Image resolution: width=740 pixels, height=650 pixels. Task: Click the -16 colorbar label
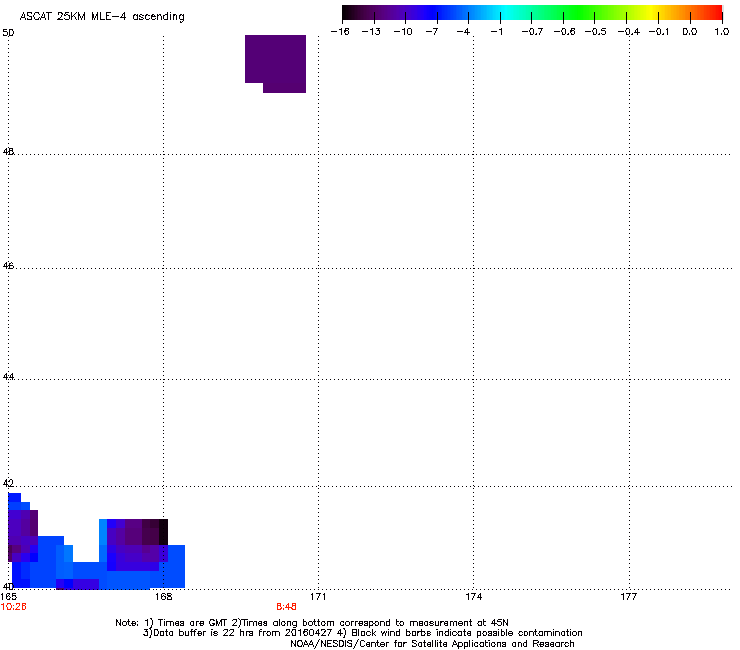coord(340,32)
